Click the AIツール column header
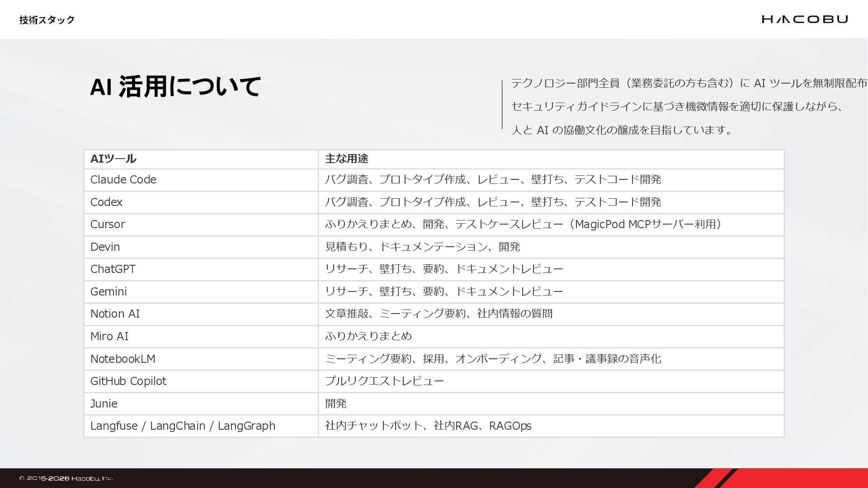The image size is (868, 488). (113, 159)
